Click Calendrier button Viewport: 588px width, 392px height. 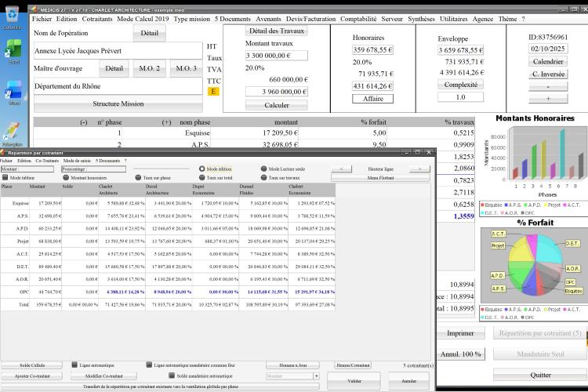(x=548, y=61)
